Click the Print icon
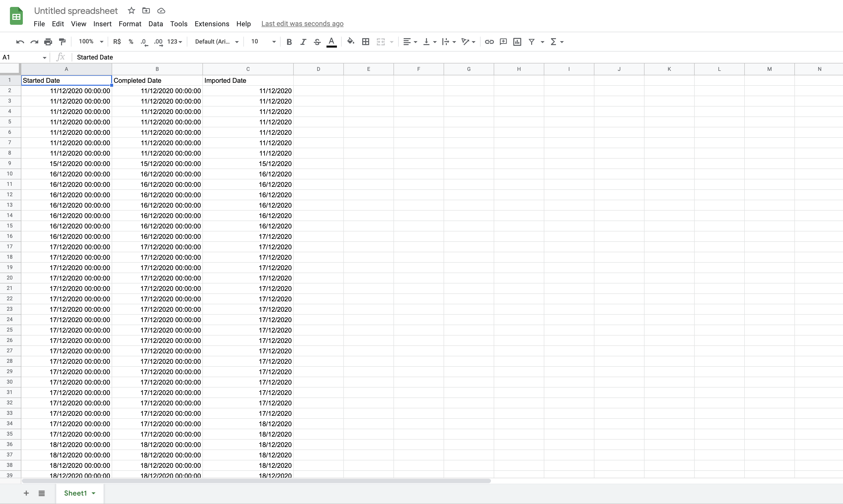The height and width of the screenshot is (504, 843). point(48,42)
